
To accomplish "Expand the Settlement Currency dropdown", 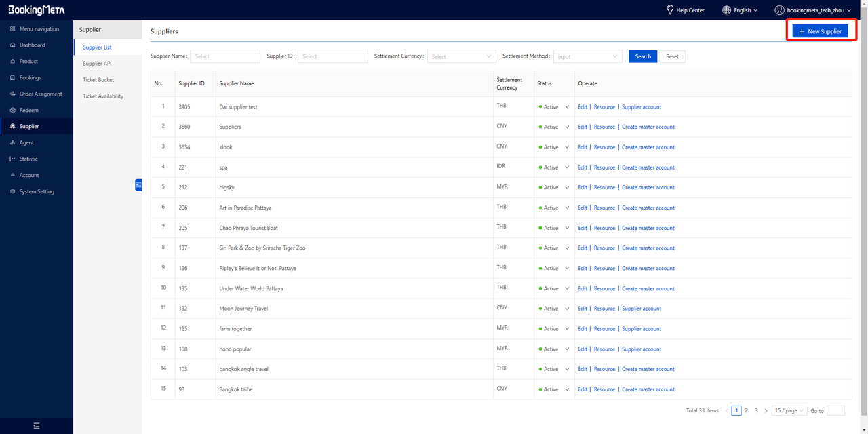I will [x=461, y=56].
